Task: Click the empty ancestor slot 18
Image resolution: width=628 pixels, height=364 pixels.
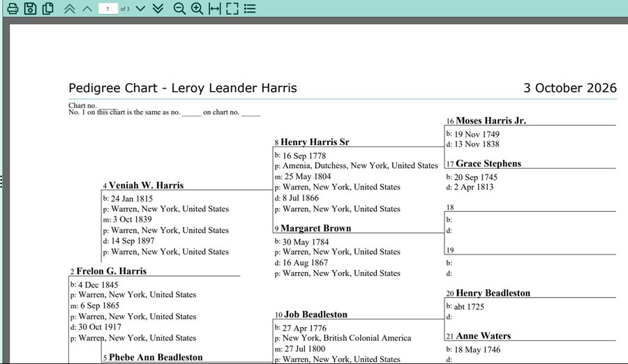Action: click(x=531, y=207)
